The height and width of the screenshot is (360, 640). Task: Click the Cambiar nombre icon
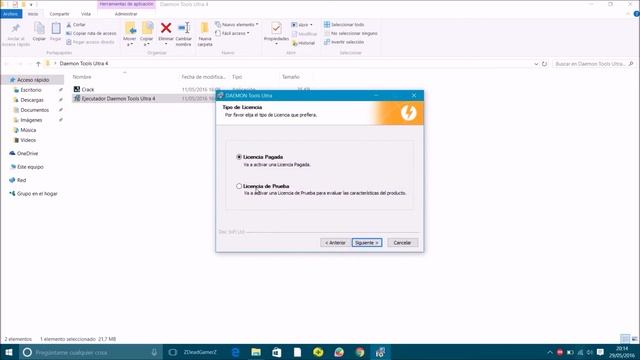pyautogui.click(x=184, y=28)
